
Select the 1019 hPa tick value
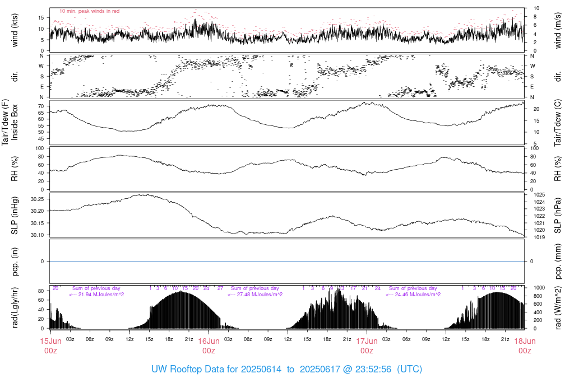[539, 237]
